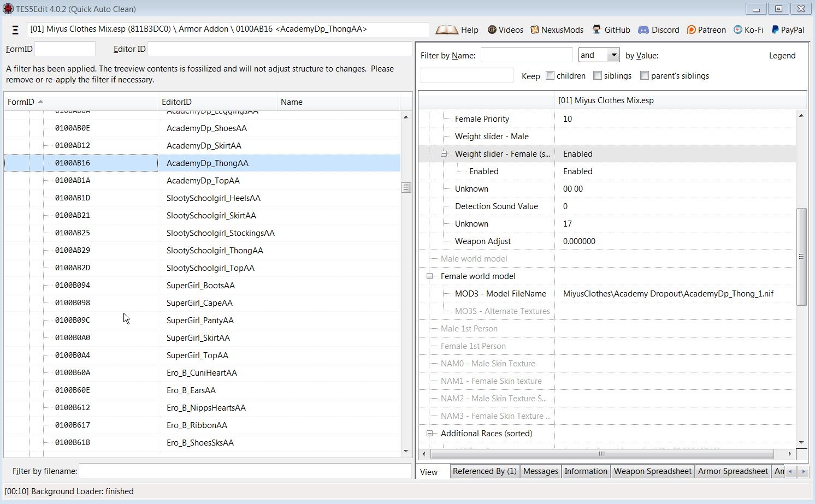Screen dimensions: 815x504
Task: Click the Filter by filename input field
Action: coord(245,471)
